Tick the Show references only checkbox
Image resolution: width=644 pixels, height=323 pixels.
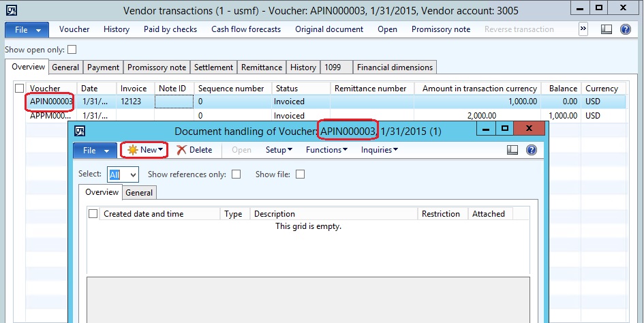click(x=236, y=174)
